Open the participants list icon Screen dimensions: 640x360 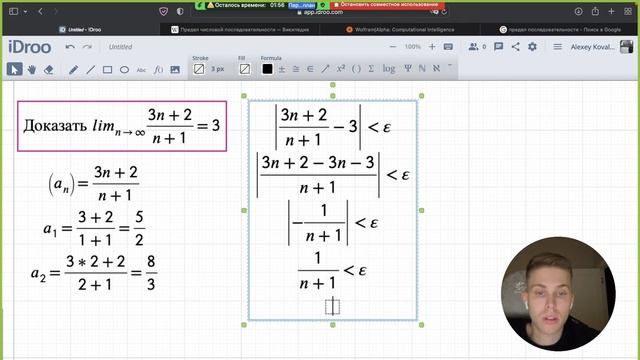click(x=473, y=47)
